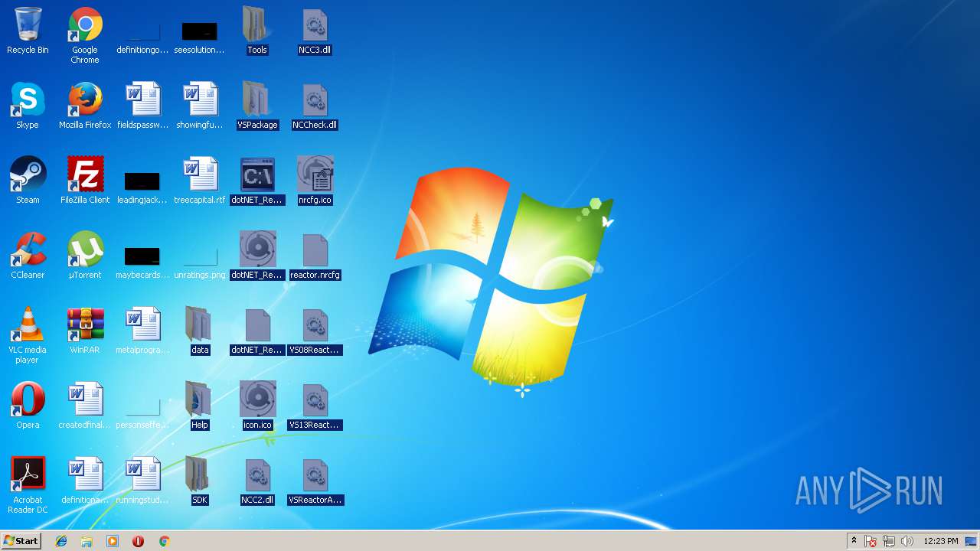The image size is (980, 551).
Task: Click the showingfu Word document
Action: point(200,106)
